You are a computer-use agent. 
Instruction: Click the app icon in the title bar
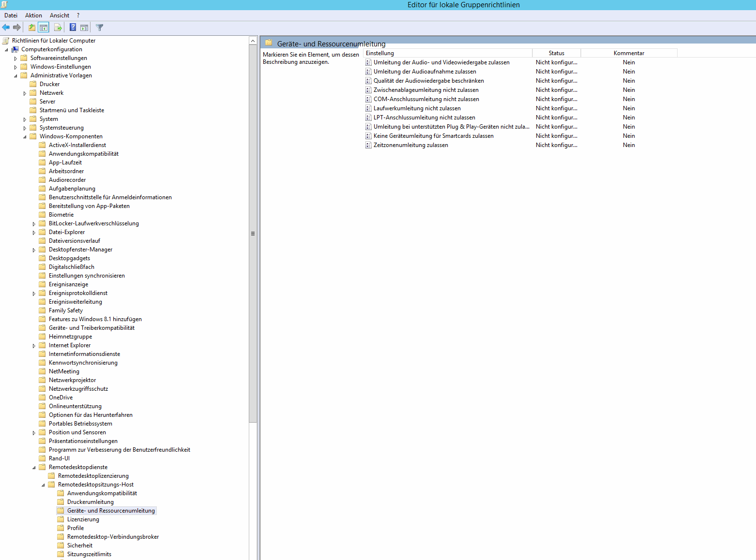pyautogui.click(x=4, y=4)
